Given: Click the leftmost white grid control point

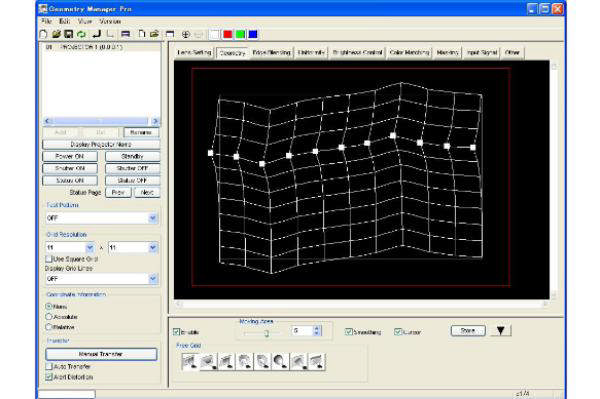Looking at the screenshot, I should point(210,153).
